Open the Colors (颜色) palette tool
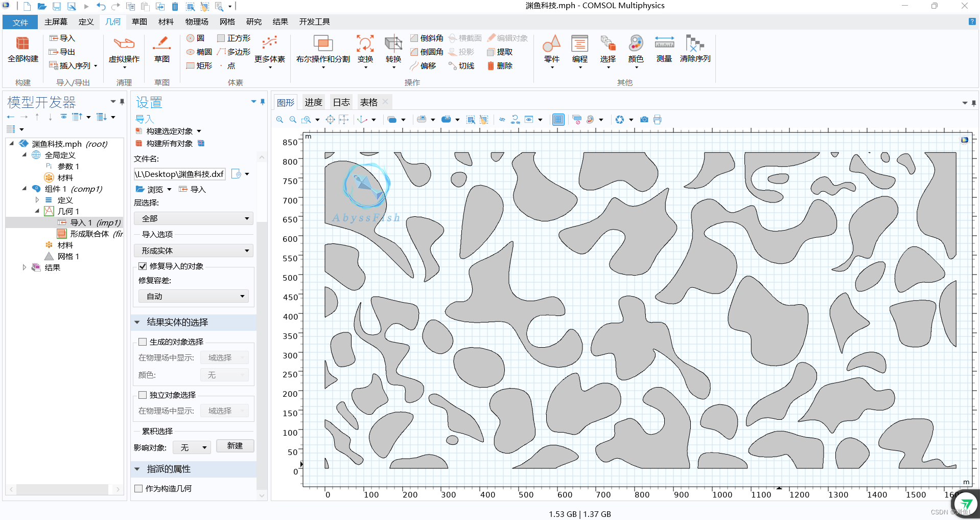 coord(636,50)
